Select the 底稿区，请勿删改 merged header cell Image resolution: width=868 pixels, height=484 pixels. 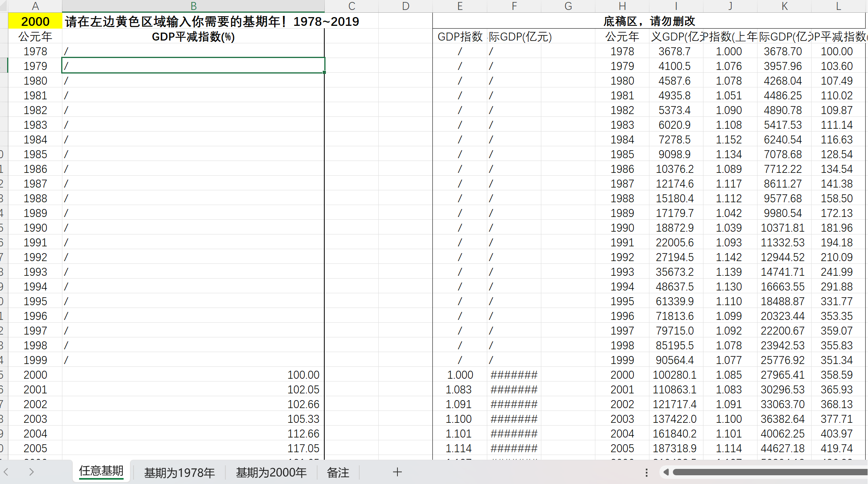tap(649, 21)
